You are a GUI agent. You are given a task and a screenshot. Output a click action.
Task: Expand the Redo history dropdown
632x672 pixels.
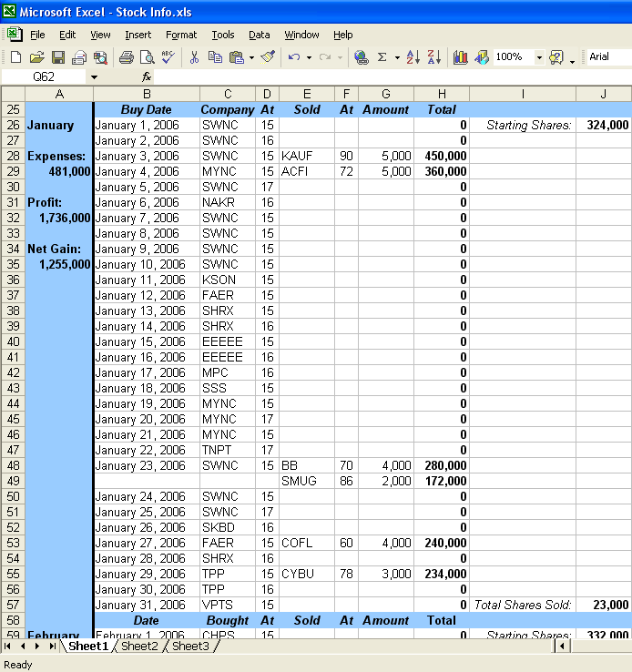pos(340,57)
